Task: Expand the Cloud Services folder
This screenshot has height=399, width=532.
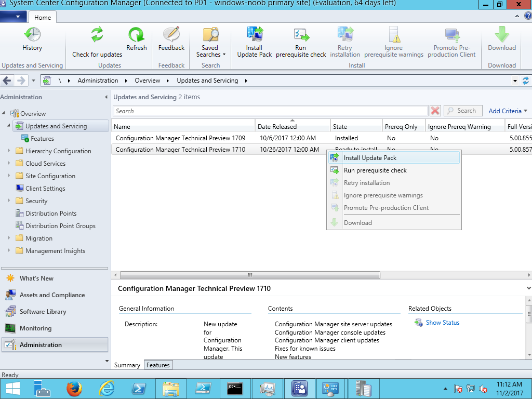Action: click(9, 163)
